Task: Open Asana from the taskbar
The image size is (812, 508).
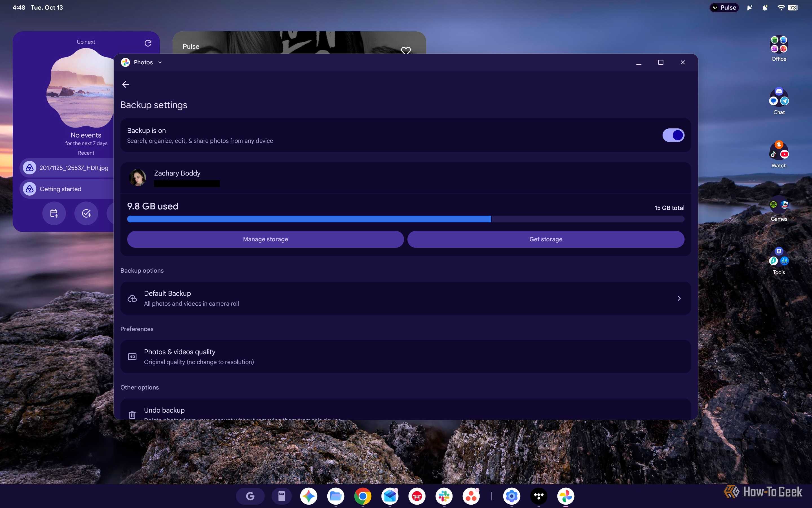Action: pyautogui.click(x=471, y=496)
